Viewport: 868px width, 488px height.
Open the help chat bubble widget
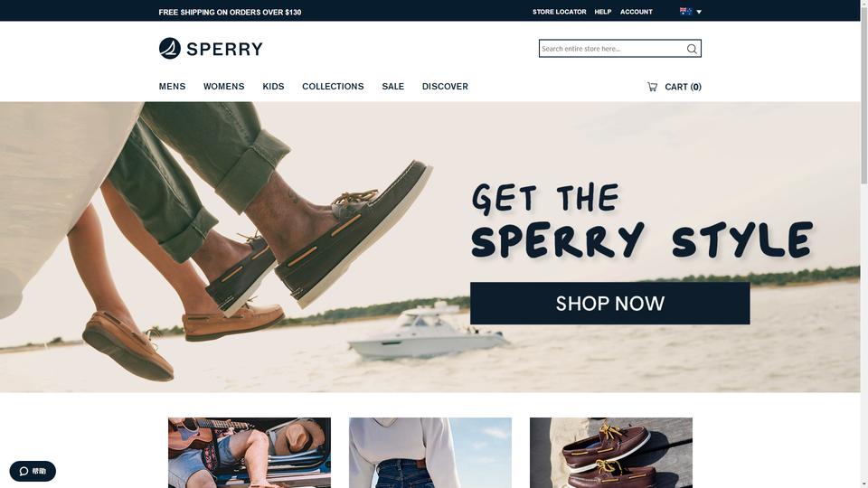[x=33, y=471]
